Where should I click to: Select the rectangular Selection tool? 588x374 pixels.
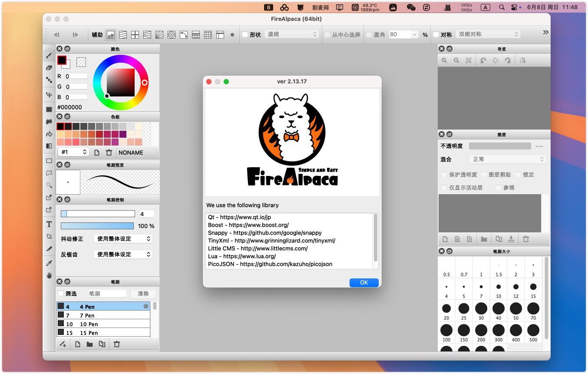49,161
